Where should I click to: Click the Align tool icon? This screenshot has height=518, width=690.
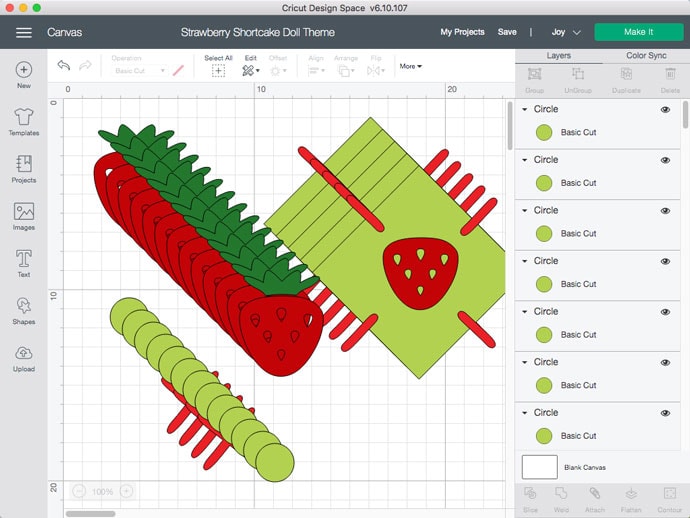point(316,70)
